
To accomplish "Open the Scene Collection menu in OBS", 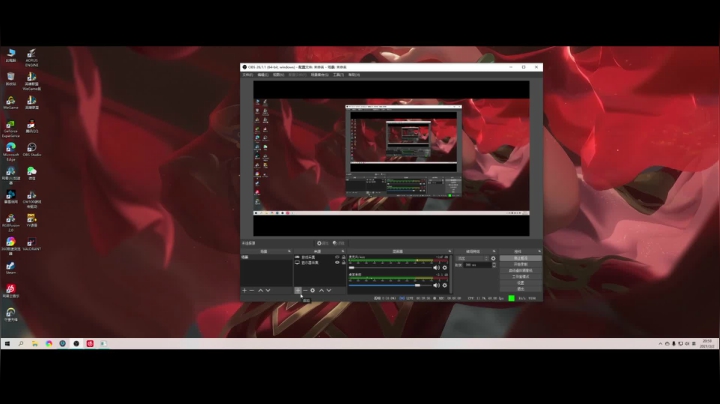I will click(320, 75).
